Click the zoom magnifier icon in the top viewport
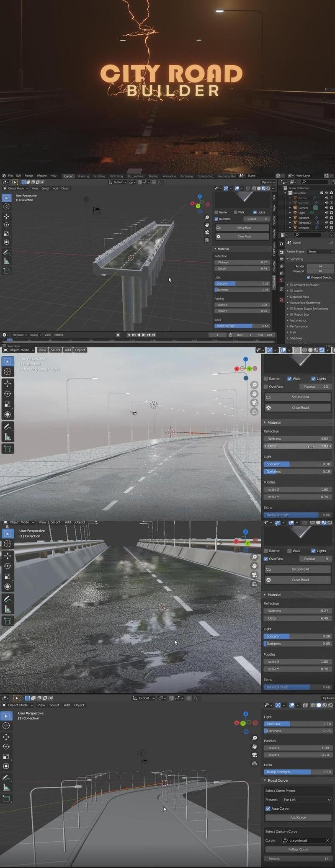The image size is (335, 868). [x=207, y=218]
